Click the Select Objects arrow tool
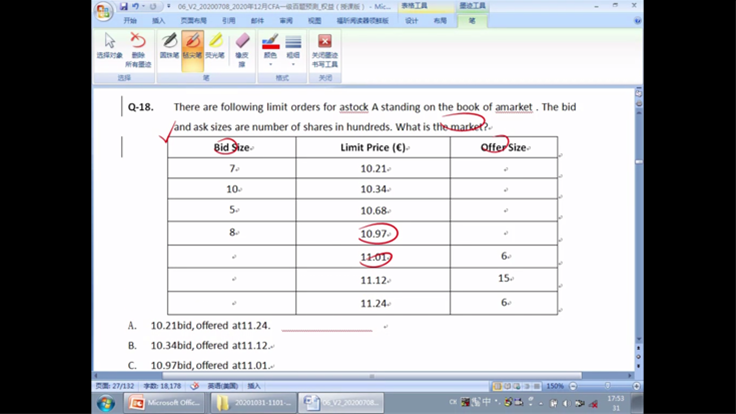The width and height of the screenshot is (736, 414). click(x=110, y=47)
